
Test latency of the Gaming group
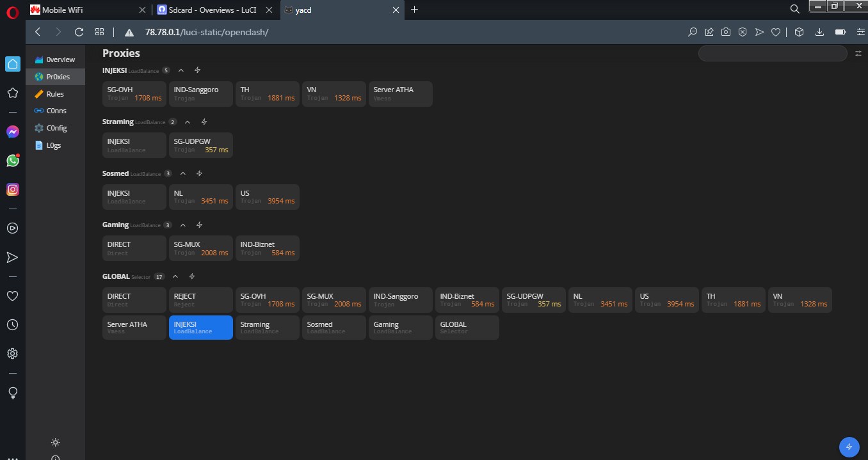[x=199, y=225]
